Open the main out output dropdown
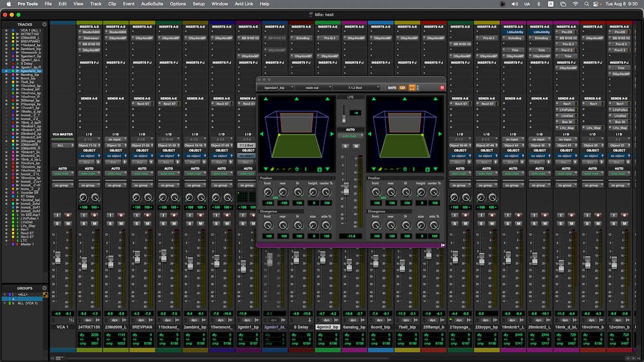The image size is (644, 362). [314, 88]
